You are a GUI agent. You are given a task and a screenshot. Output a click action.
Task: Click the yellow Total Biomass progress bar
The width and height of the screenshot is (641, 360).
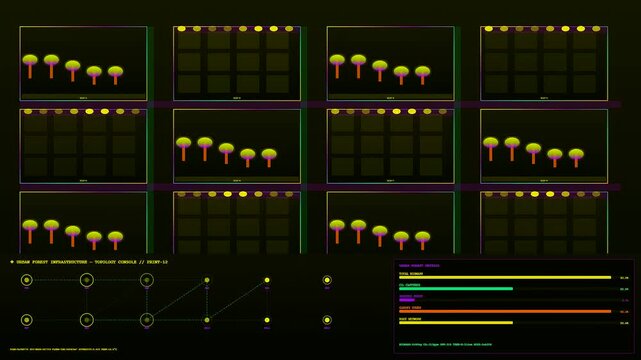pos(505,277)
